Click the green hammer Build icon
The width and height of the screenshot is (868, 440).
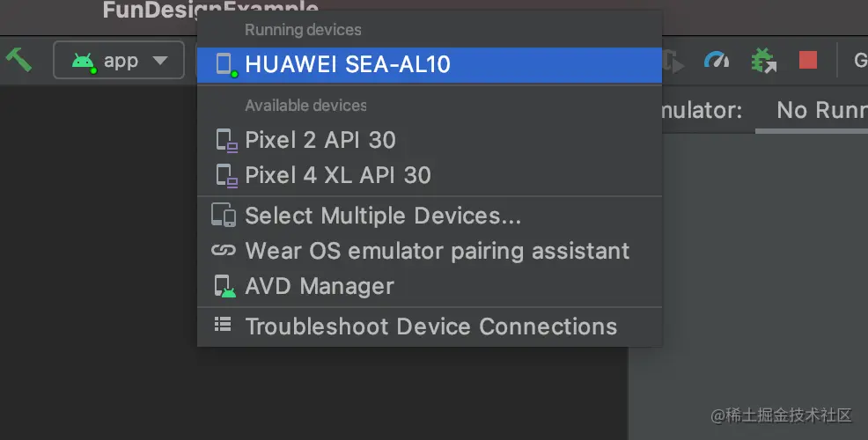pos(18,60)
